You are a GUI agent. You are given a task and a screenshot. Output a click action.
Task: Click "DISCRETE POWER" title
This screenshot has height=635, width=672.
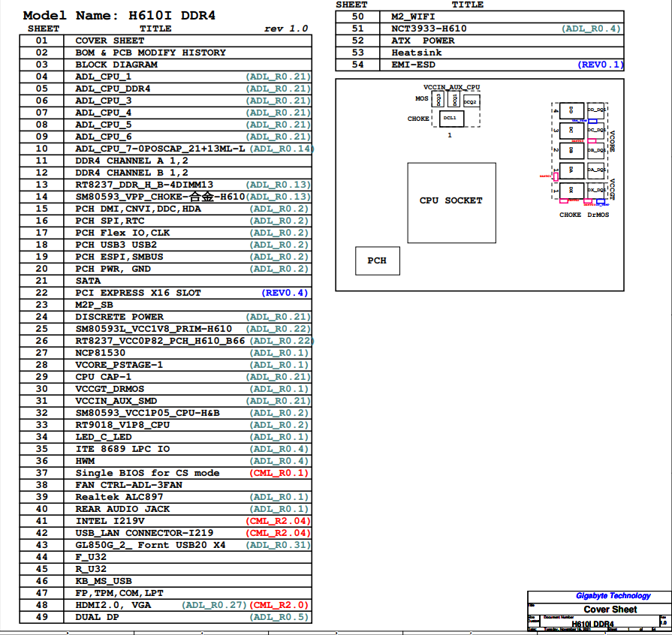119,317
